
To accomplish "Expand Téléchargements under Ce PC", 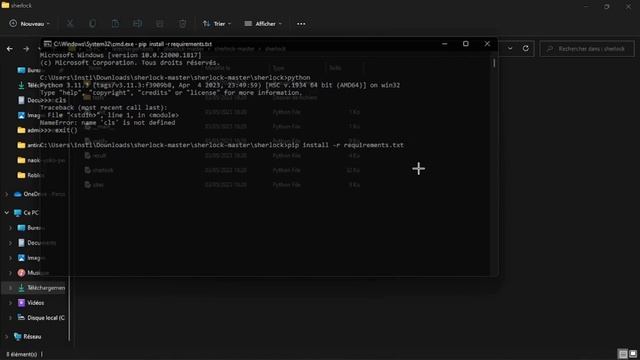I will 11,288.
